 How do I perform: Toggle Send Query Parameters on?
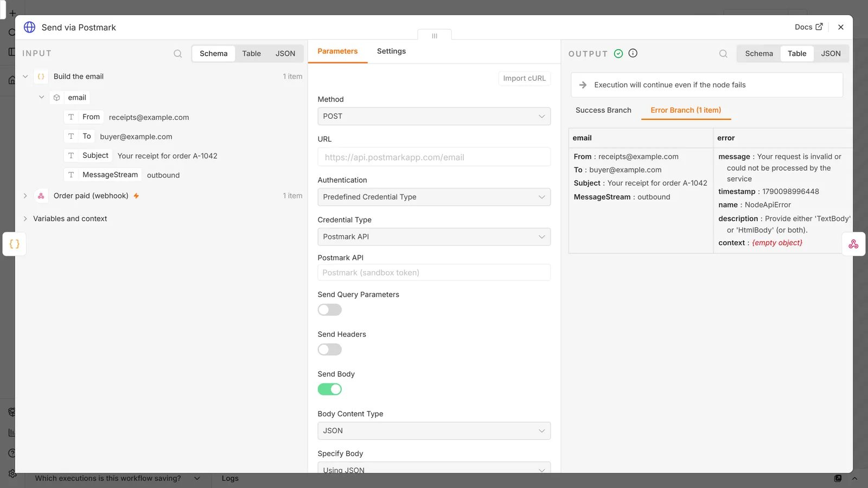pos(330,310)
